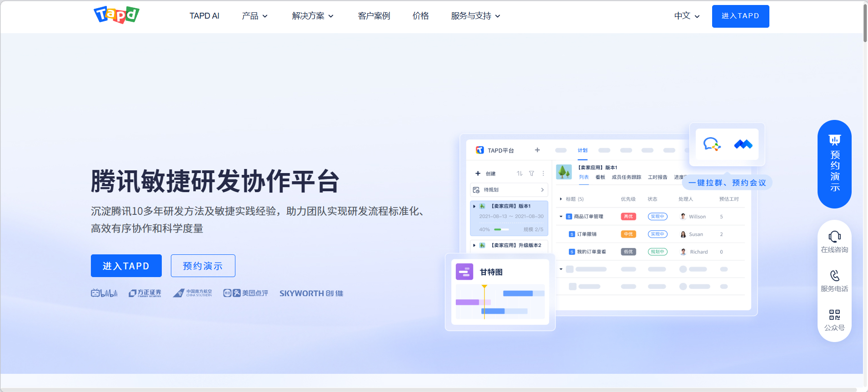Image resolution: width=868 pixels, height=392 pixels.
Task: Click the story icon beside 我的订单查看
Action: coord(572,252)
